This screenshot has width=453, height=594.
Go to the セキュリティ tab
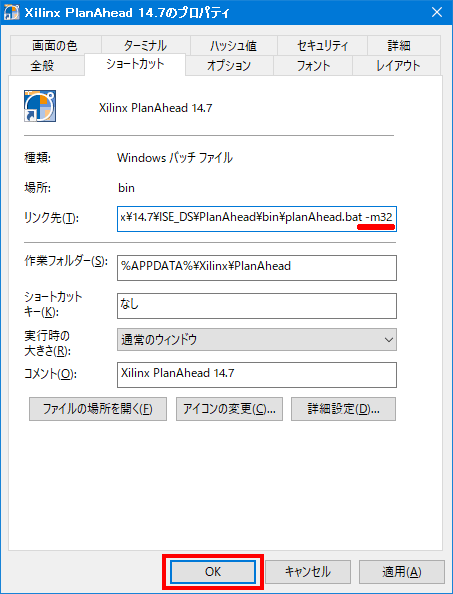322,46
